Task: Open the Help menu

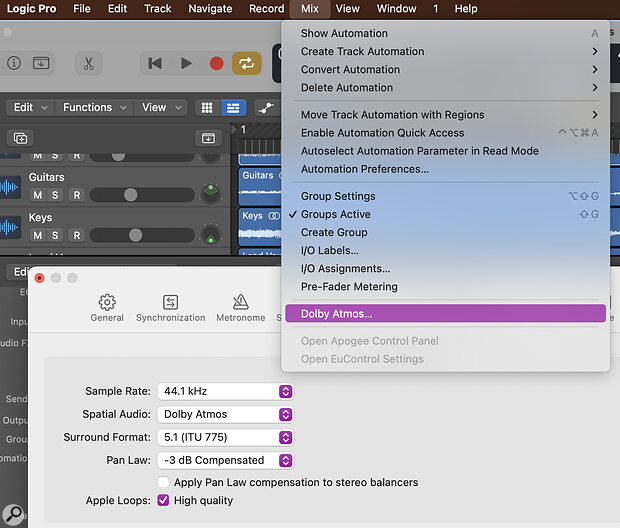Action: pyautogui.click(x=466, y=8)
